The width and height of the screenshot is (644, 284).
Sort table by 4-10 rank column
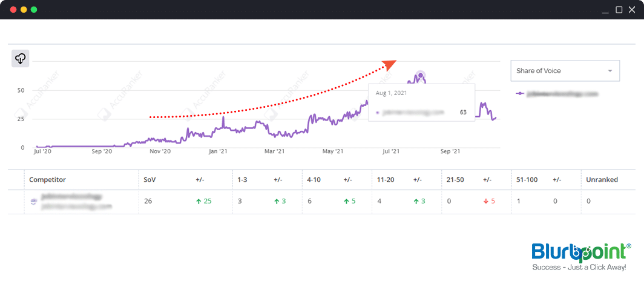click(x=313, y=180)
